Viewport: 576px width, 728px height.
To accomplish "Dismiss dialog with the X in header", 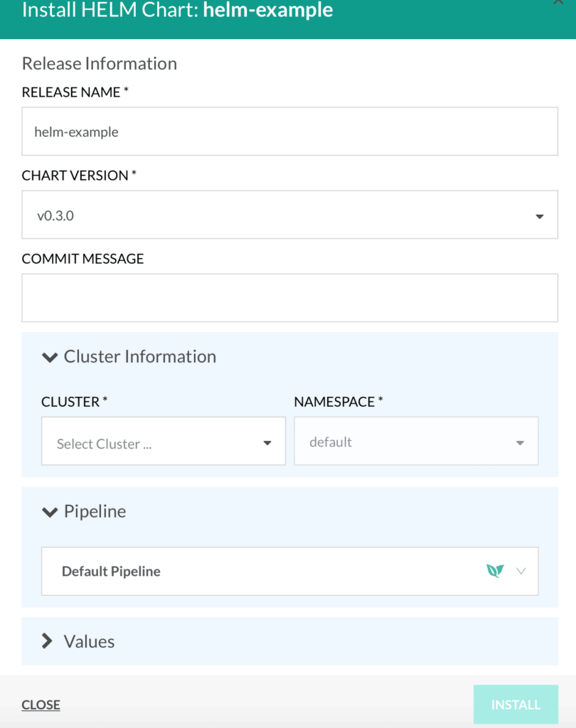I will pos(558,2).
